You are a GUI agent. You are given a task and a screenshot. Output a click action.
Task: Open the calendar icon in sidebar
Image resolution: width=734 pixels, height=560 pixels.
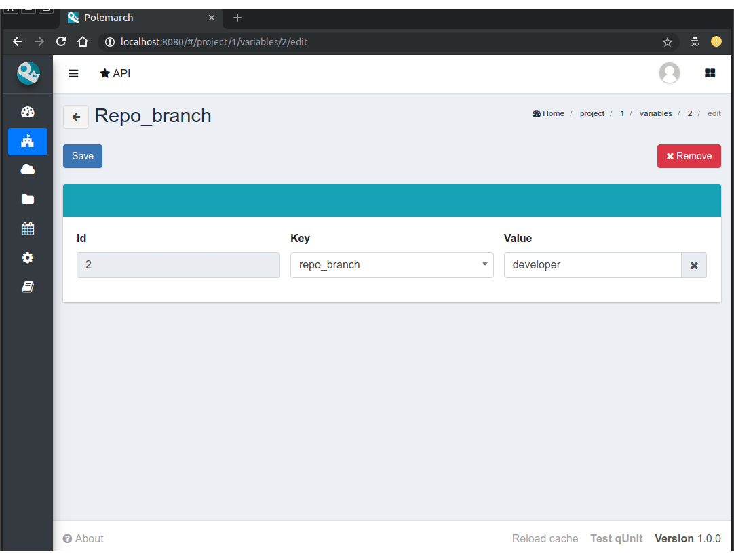[28, 228]
